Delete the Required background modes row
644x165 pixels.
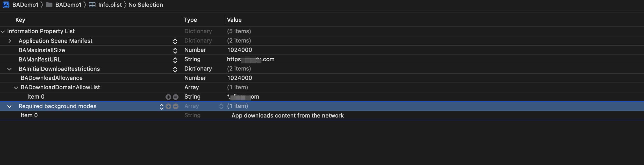point(176,106)
